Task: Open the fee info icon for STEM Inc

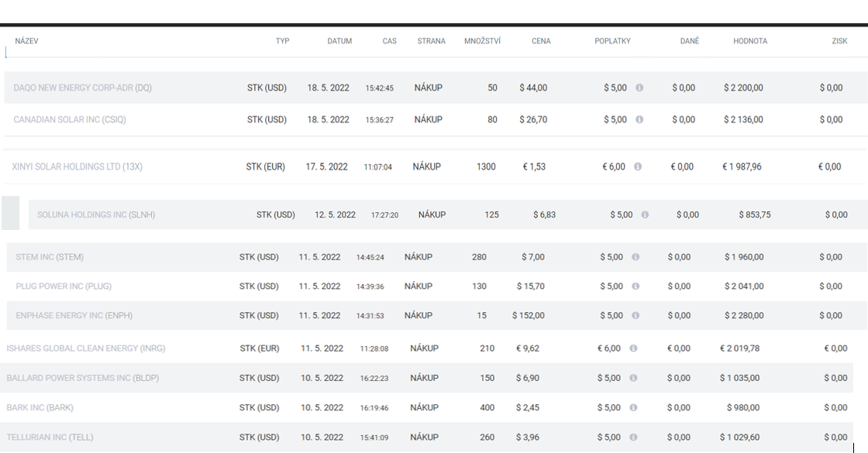Action: [x=635, y=257]
